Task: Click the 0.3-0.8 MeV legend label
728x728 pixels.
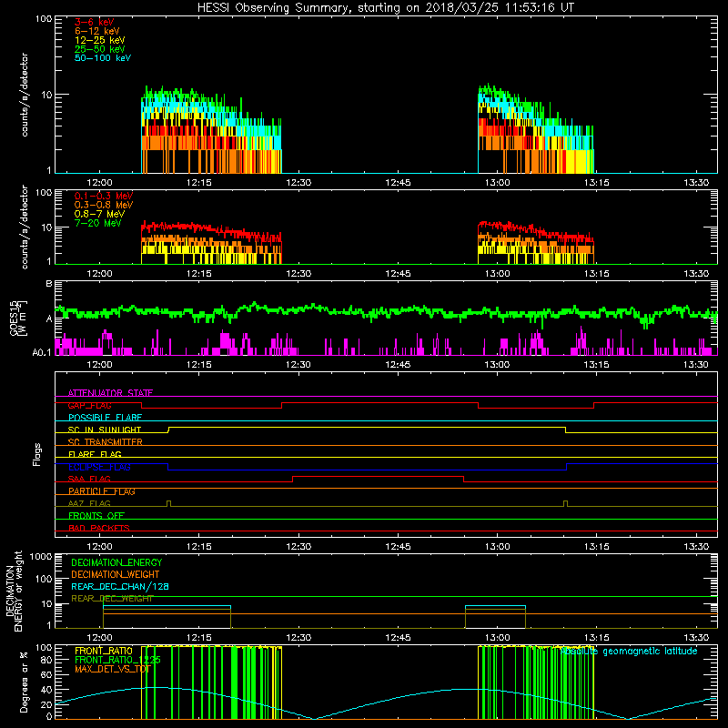Action: point(104,205)
